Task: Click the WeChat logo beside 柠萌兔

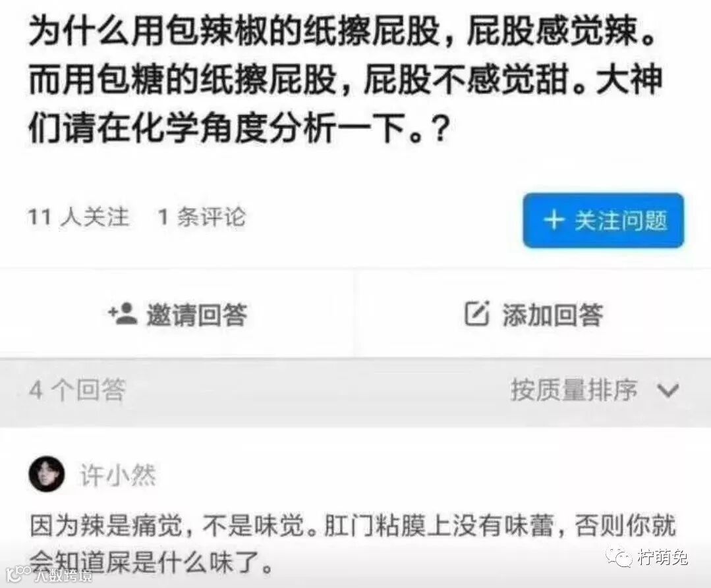Action: click(x=620, y=557)
